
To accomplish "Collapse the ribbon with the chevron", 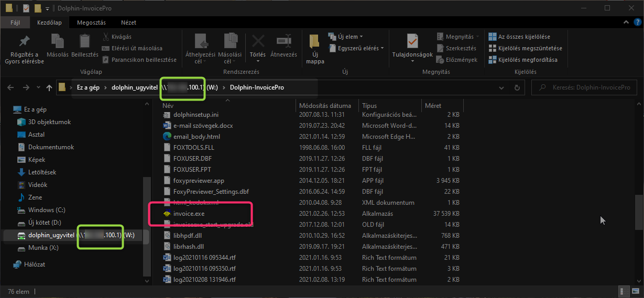I will click(627, 23).
